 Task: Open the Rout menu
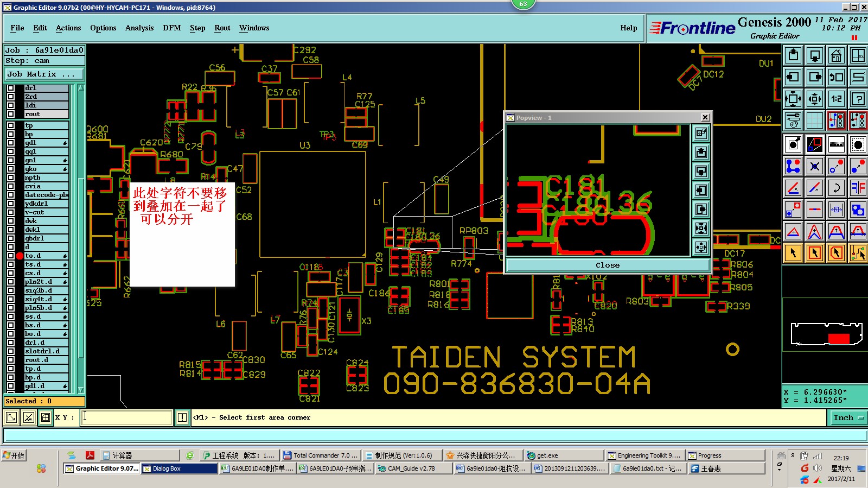(222, 28)
